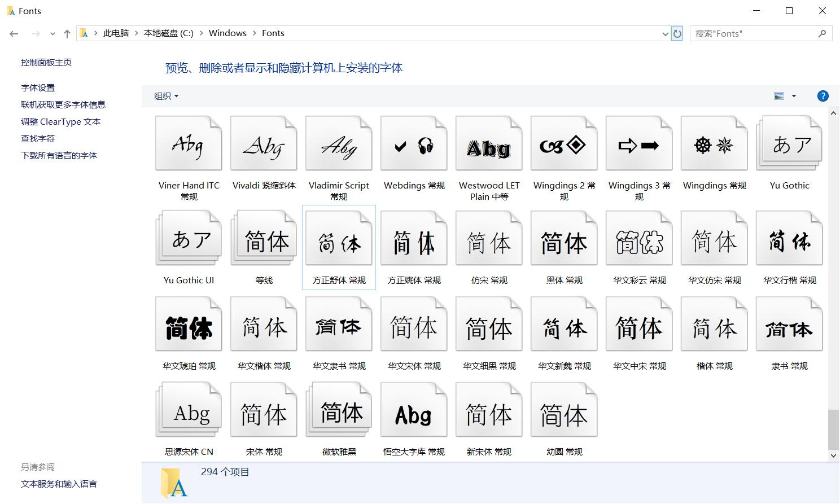Open 查找字符 link

(x=38, y=139)
